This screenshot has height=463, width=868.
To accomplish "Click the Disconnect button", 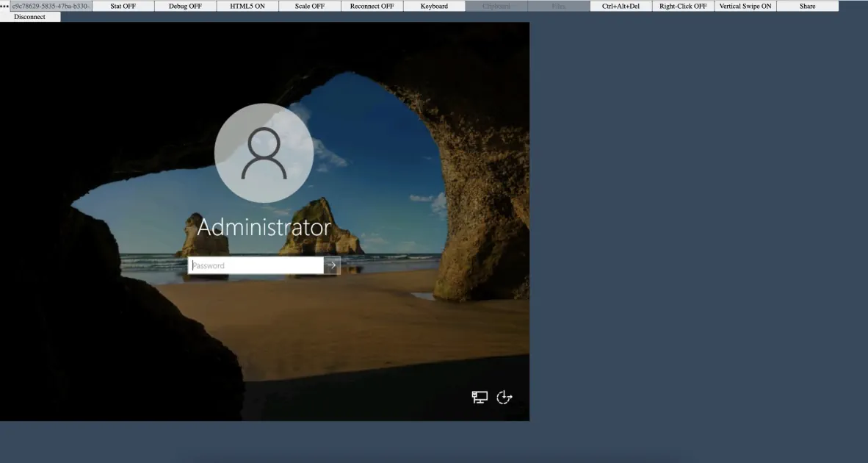I will (30, 17).
